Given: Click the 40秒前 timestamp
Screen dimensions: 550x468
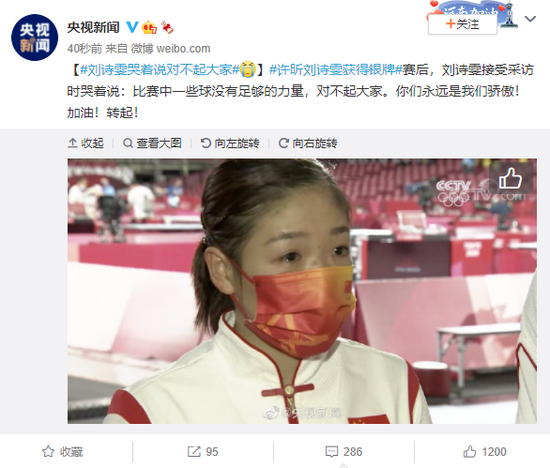Looking at the screenshot, I should coord(85,48).
